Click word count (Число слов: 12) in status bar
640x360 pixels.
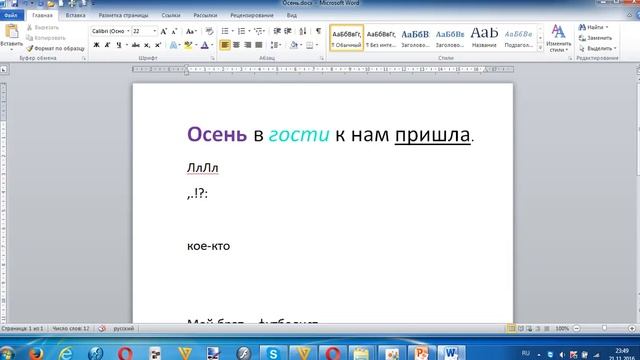click(x=71, y=328)
